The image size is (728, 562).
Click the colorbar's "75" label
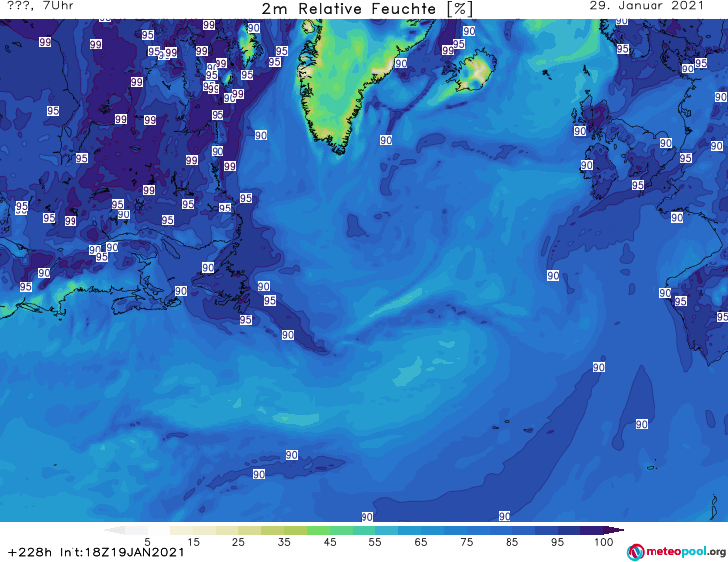pos(467,542)
